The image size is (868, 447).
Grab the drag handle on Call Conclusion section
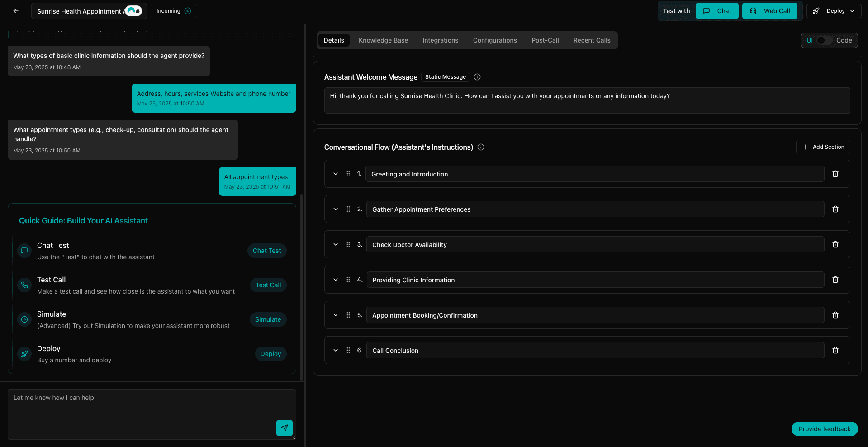click(x=348, y=350)
